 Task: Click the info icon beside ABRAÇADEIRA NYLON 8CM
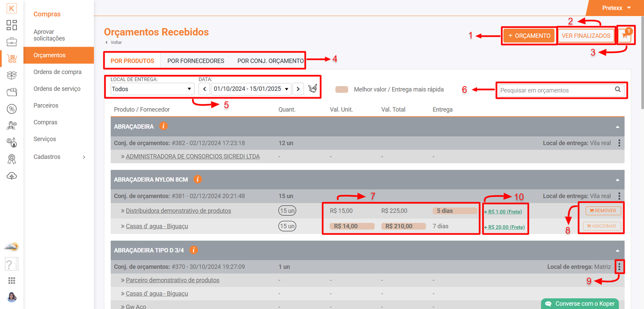pos(198,179)
